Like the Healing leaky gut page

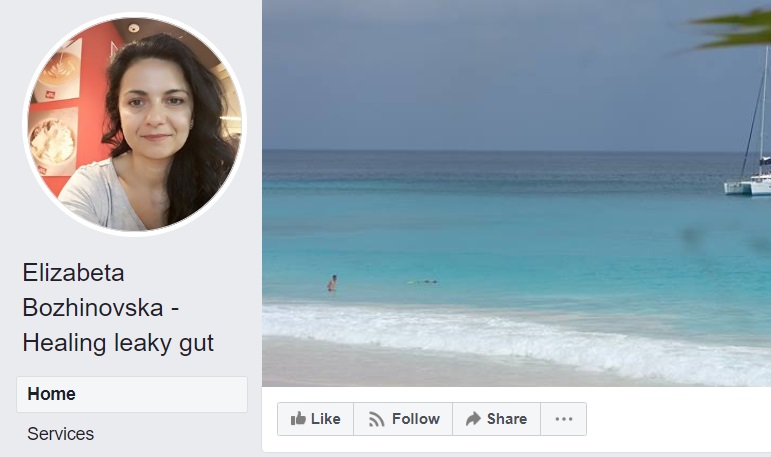(x=316, y=419)
